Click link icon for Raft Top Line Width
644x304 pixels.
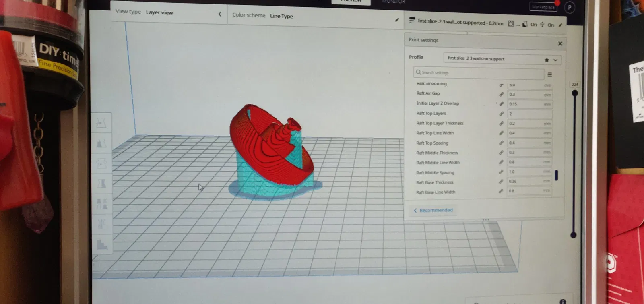(x=502, y=133)
